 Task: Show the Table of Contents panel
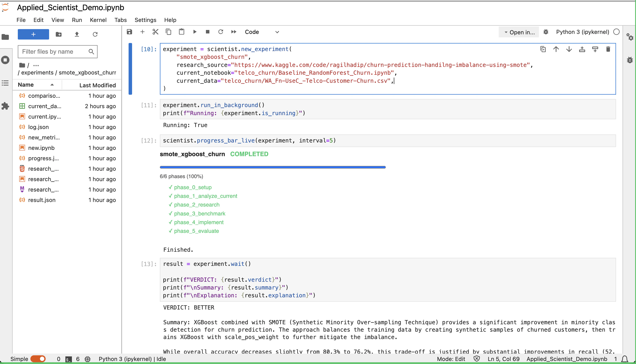(5, 83)
